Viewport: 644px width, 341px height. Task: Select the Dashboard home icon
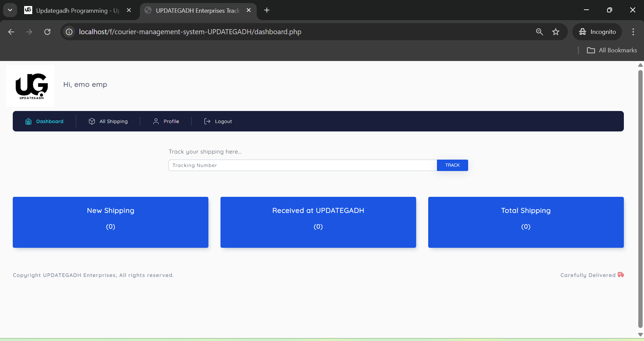pyautogui.click(x=28, y=121)
